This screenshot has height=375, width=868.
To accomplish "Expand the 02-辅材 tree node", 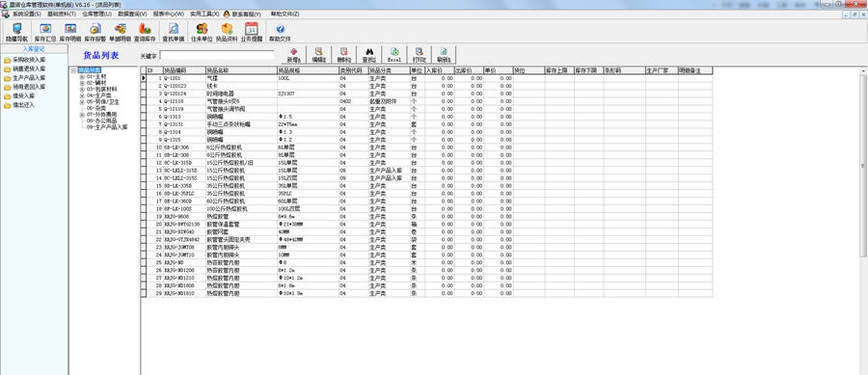I will [x=82, y=83].
